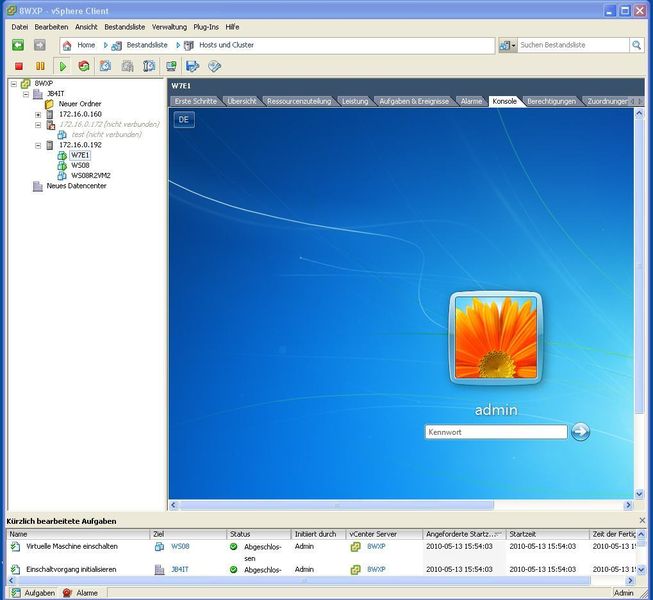Open the Bearbeiten menu

click(x=51, y=27)
